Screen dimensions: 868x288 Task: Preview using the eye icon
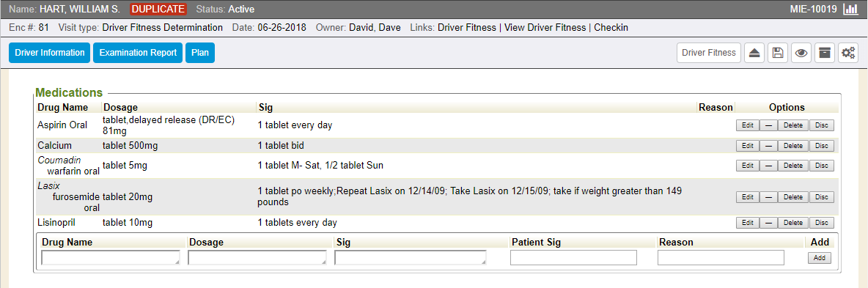pyautogui.click(x=801, y=53)
